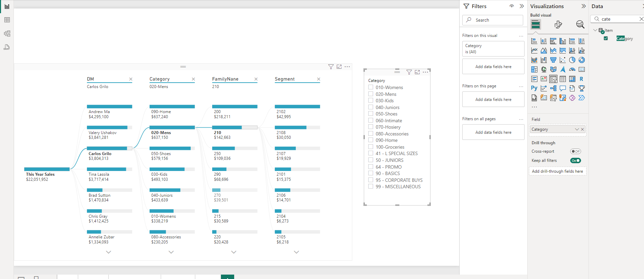
Task: Select the Python visual icon
Action: point(534,88)
